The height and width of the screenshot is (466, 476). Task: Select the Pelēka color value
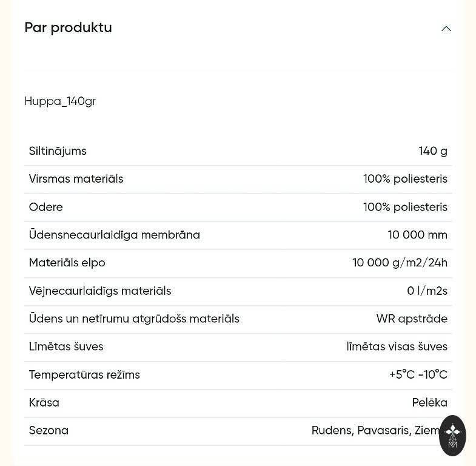[430, 402]
